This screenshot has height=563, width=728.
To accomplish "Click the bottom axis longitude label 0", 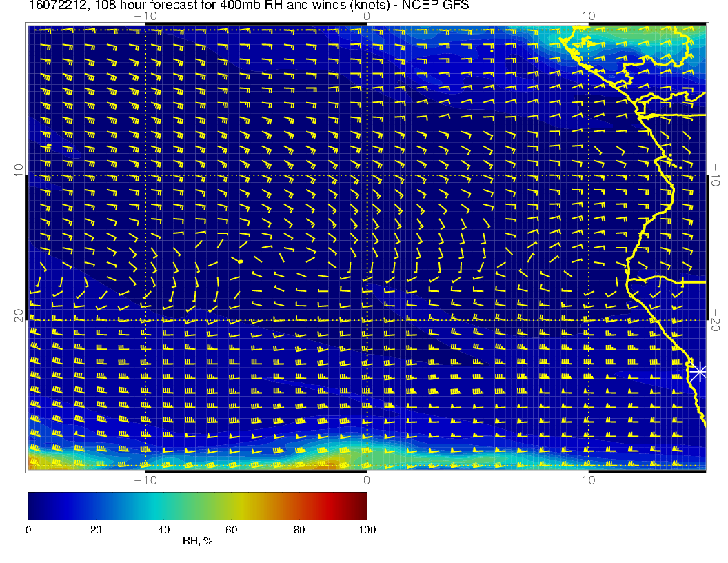I will (x=367, y=480).
